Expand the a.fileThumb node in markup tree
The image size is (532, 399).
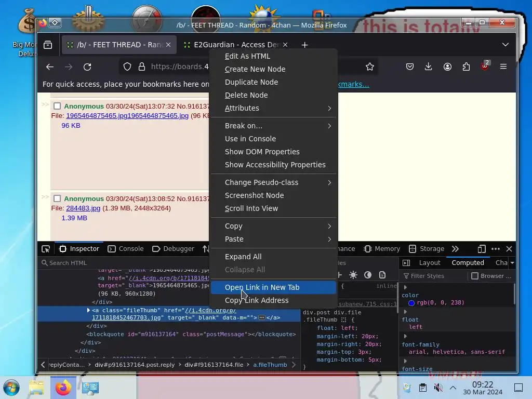click(88, 310)
